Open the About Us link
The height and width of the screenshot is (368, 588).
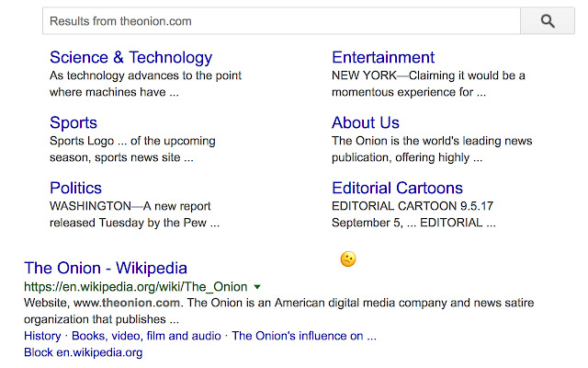point(366,122)
